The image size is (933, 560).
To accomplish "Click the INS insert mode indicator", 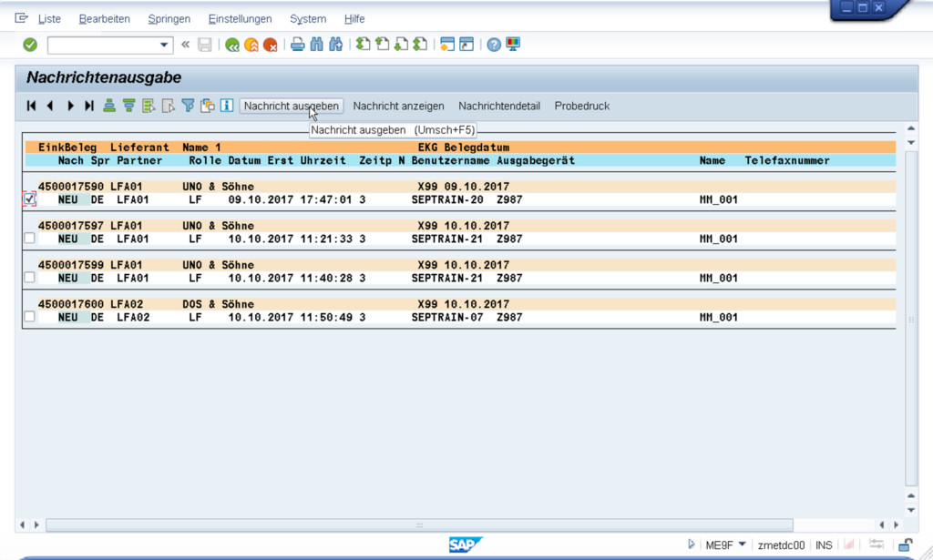I will pyautogui.click(x=824, y=545).
